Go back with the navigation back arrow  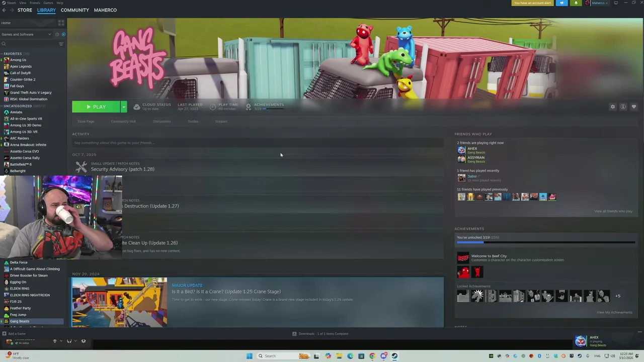[4, 10]
